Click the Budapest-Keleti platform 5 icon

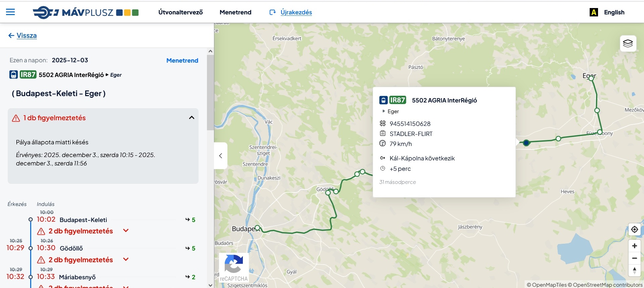190,220
